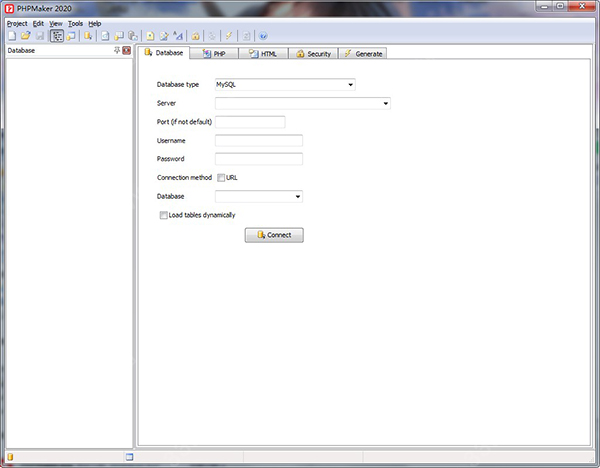600x468 pixels.
Task: Click the greyed document toolbar icon
Action: [x=246, y=36]
